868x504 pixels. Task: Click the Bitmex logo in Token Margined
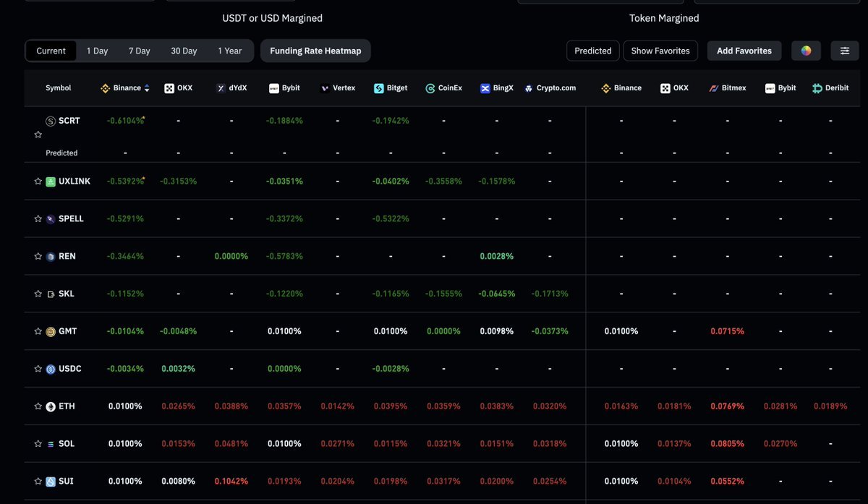pos(714,88)
